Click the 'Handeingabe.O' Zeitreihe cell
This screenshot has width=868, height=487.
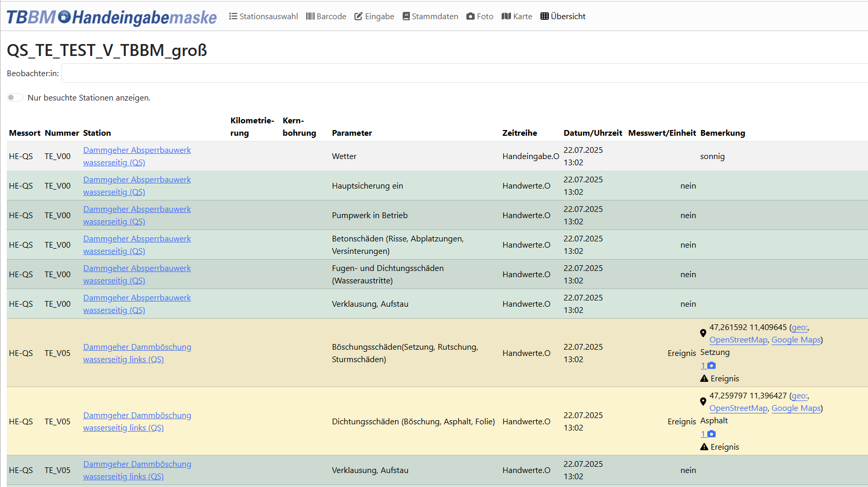click(x=531, y=156)
